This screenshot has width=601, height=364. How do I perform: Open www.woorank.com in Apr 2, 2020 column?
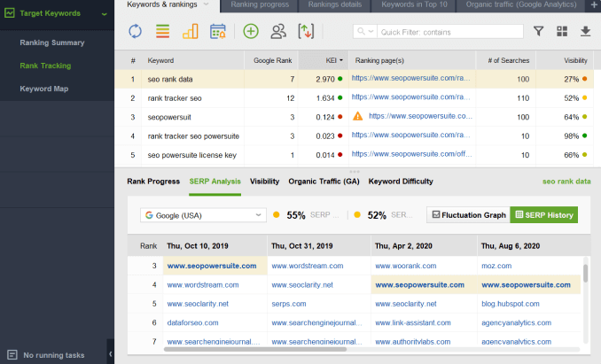405,266
